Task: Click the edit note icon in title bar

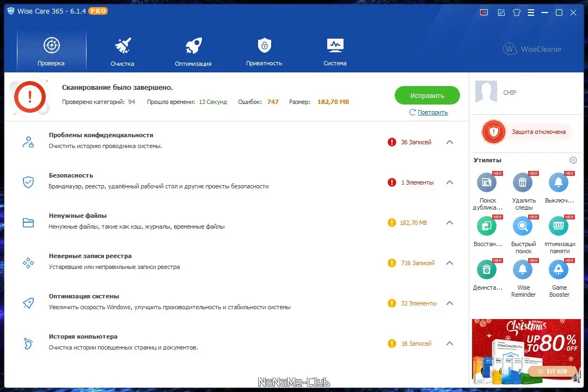Action: 501,13
